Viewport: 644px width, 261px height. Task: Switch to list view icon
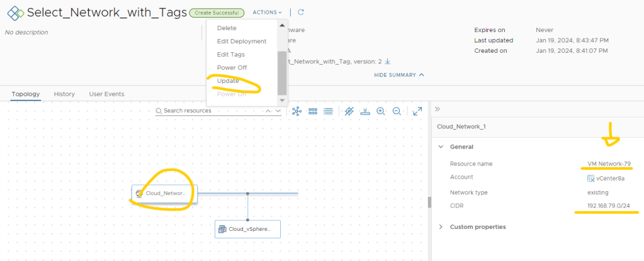[328, 111]
